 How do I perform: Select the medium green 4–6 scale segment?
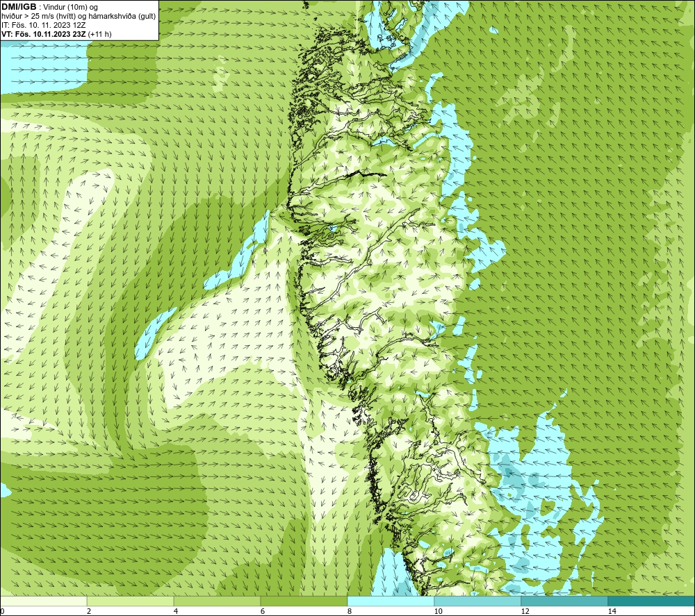coord(217,601)
